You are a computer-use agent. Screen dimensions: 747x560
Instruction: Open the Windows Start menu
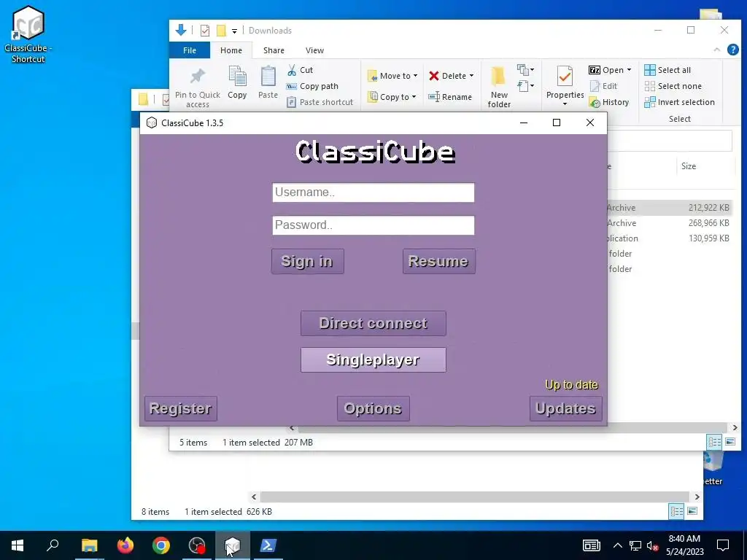point(18,545)
